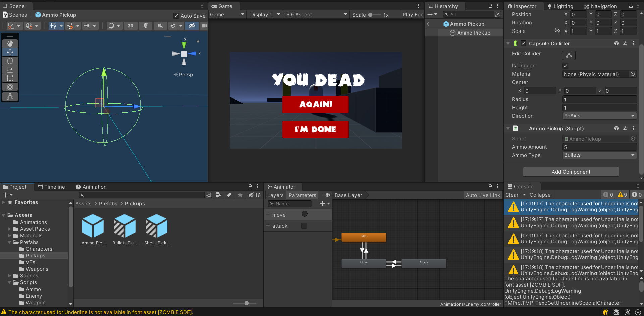This screenshot has width=644, height=316.
Task: Select the combined Transform tool
Action: coord(10,87)
